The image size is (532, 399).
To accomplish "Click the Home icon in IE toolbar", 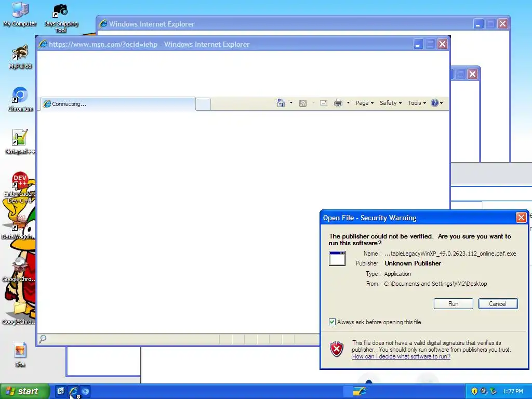I will (281, 103).
